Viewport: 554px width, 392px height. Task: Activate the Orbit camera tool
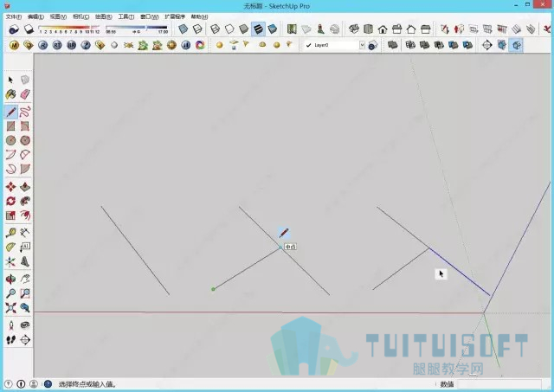point(10,279)
